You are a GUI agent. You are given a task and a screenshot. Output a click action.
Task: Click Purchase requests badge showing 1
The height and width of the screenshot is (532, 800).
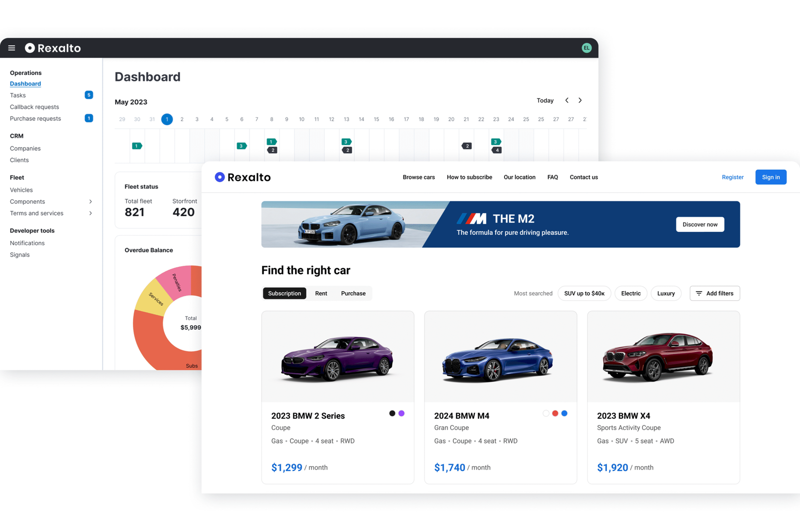pos(88,118)
